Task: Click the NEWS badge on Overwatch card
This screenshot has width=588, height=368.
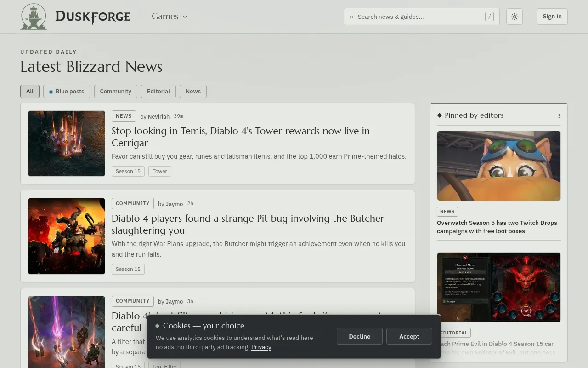Action: 447,212
